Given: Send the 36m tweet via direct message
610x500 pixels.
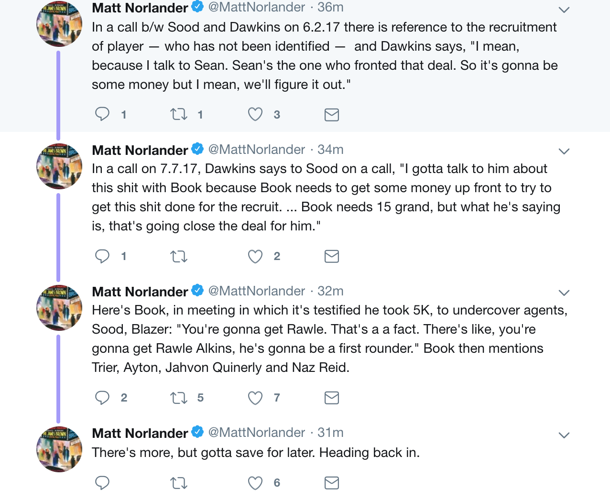Looking at the screenshot, I should (x=332, y=114).
